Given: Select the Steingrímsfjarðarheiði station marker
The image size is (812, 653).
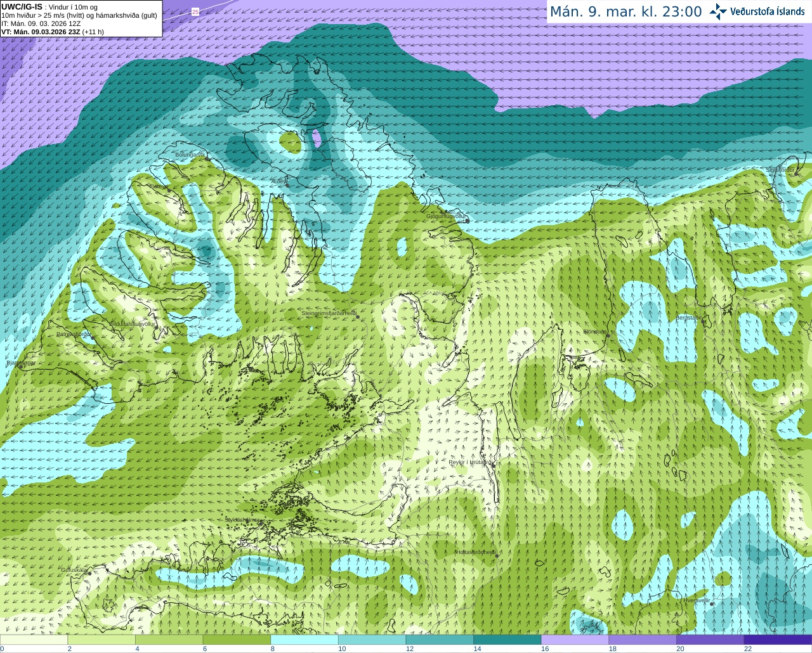Looking at the screenshot, I should click(358, 316).
